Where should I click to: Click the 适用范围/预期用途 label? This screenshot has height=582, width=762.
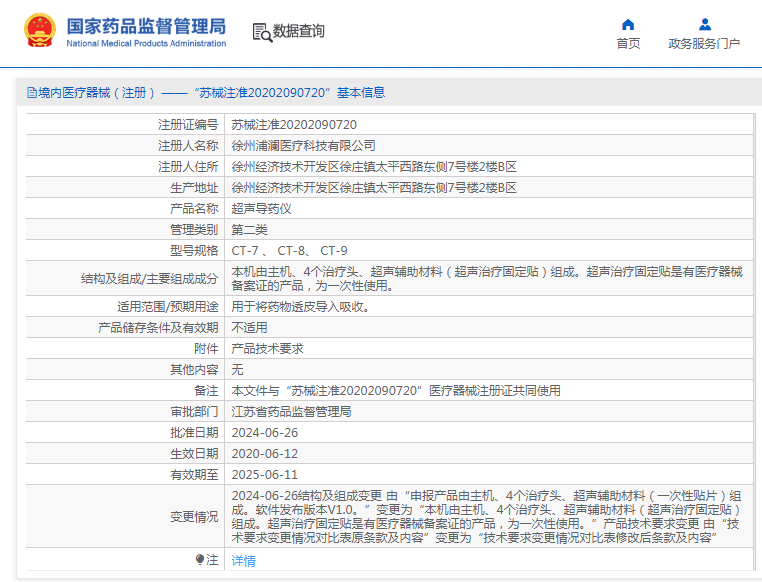pyautogui.click(x=168, y=307)
